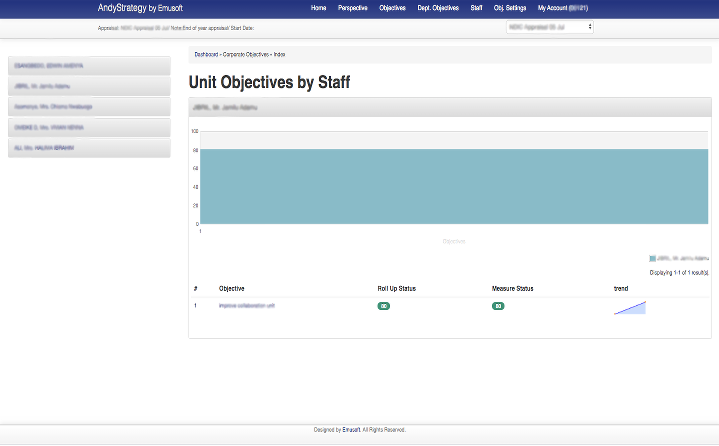
Task: Click the 'Unit Objectives by Staff' heading
Action: (x=270, y=83)
